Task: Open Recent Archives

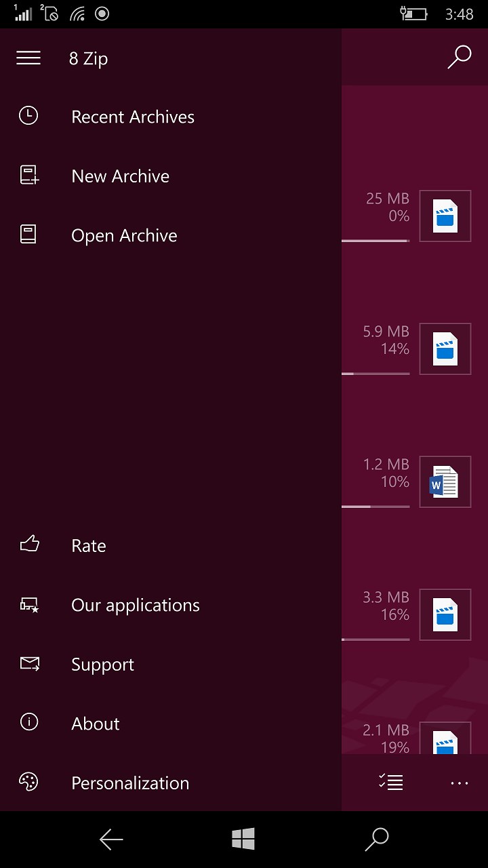Action: [132, 117]
